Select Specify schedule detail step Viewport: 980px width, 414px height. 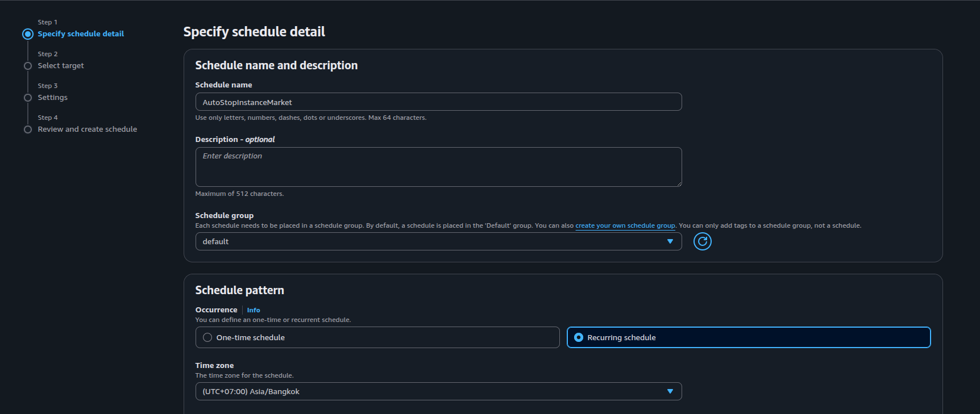pos(81,34)
